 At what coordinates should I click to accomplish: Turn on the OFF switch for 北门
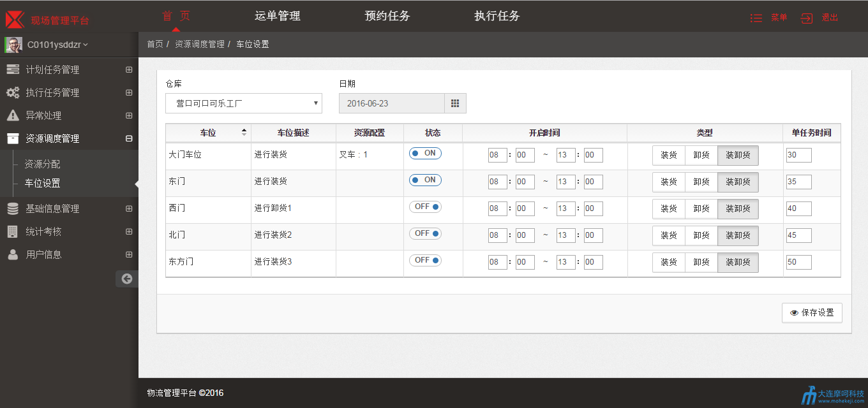425,233
